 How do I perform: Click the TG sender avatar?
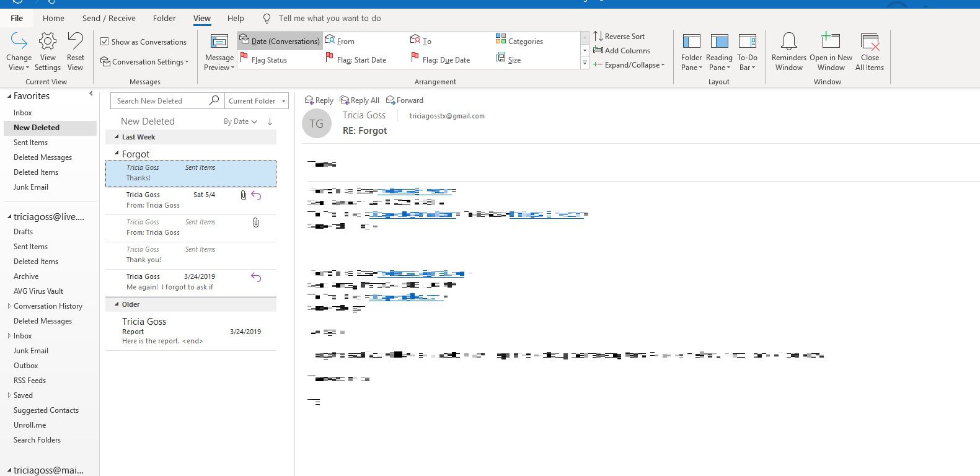click(x=316, y=123)
